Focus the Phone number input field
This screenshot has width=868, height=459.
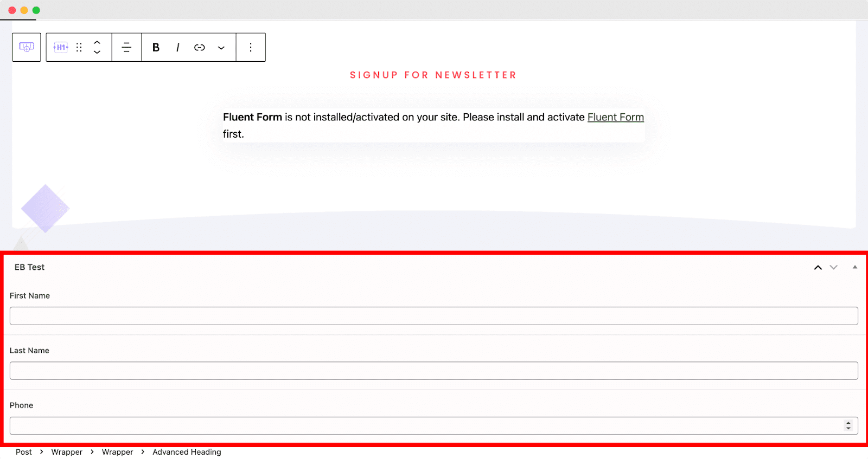[x=434, y=425]
